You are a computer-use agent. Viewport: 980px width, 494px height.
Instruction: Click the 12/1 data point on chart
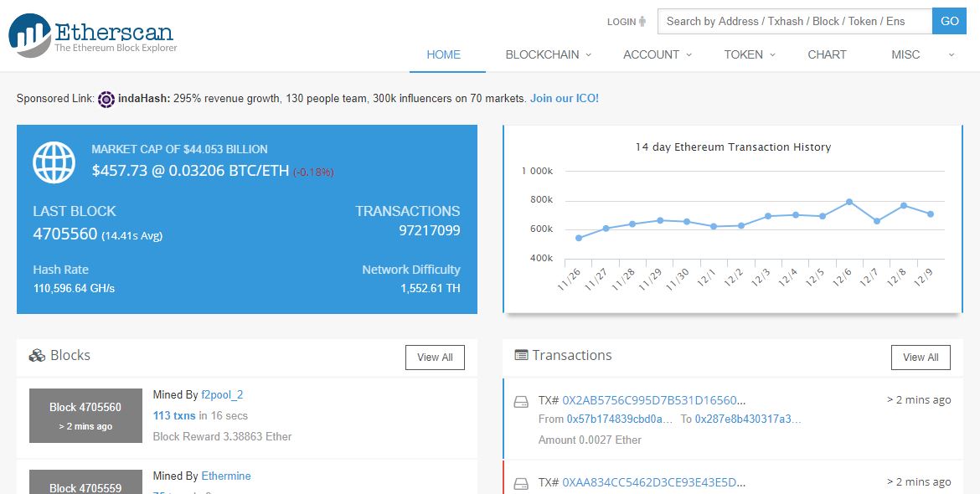click(x=714, y=226)
